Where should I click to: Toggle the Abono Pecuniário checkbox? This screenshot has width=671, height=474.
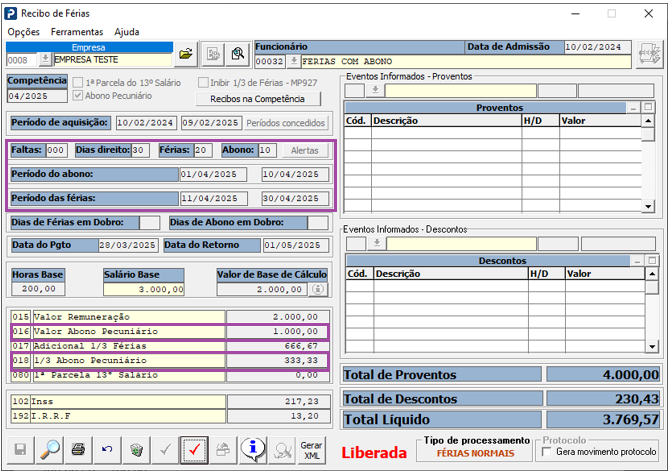78,95
